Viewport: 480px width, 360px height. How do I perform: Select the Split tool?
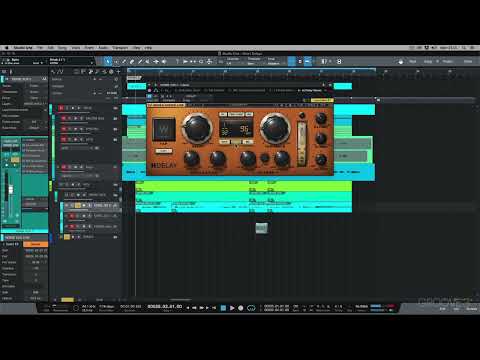(124, 61)
